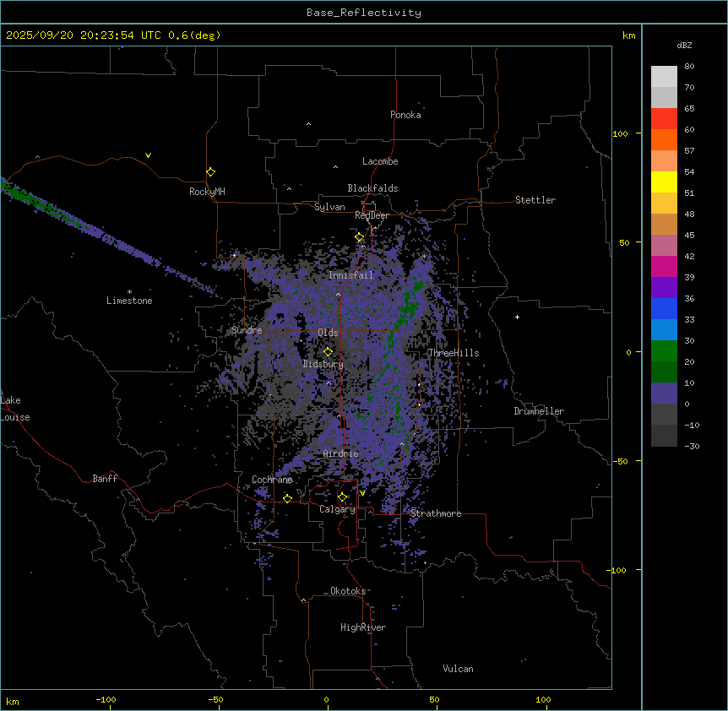The width and height of the screenshot is (728, 711).
Task: Click the yellow diamond marker above Calgary
Action: 342,497
